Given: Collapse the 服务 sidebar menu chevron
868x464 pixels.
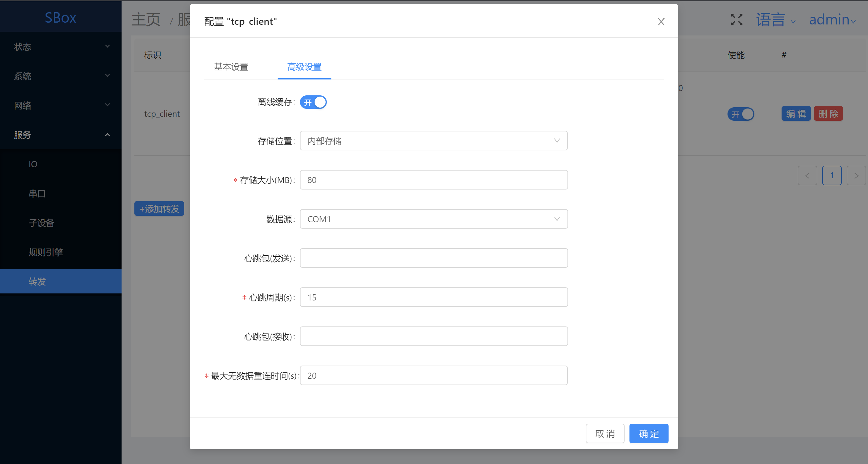Looking at the screenshot, I should tap(108, 134).
